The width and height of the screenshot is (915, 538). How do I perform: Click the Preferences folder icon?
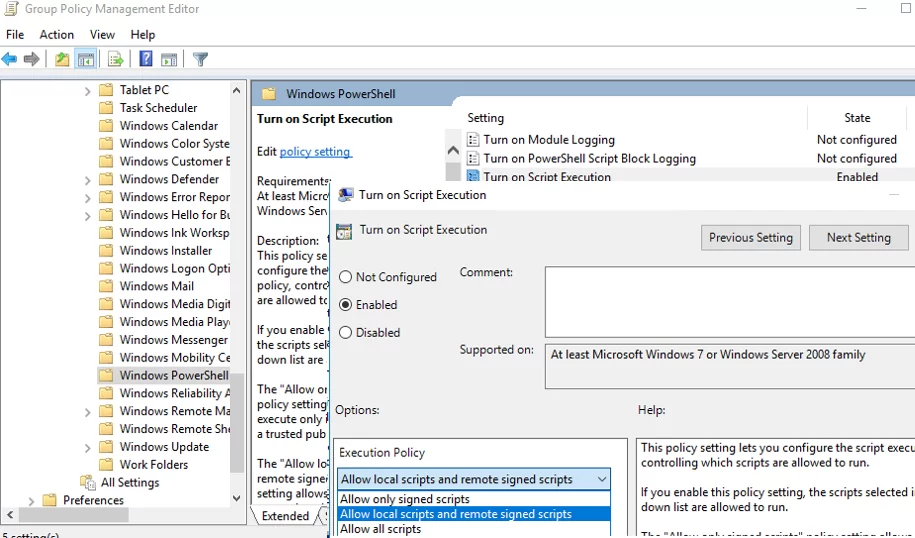tap(50, 500)
